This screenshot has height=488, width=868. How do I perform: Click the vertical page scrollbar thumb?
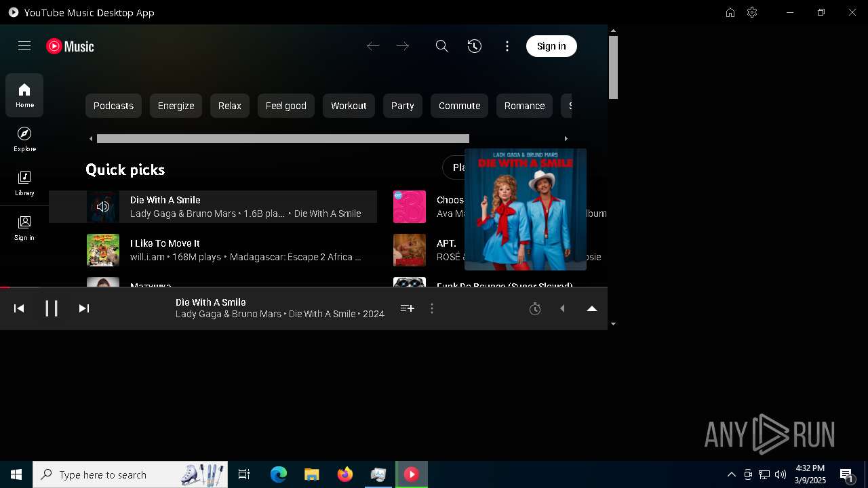click(613, 67)
